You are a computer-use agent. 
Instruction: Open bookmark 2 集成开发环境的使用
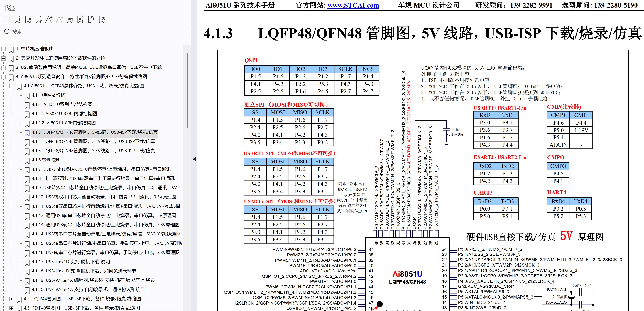[60, 58]
